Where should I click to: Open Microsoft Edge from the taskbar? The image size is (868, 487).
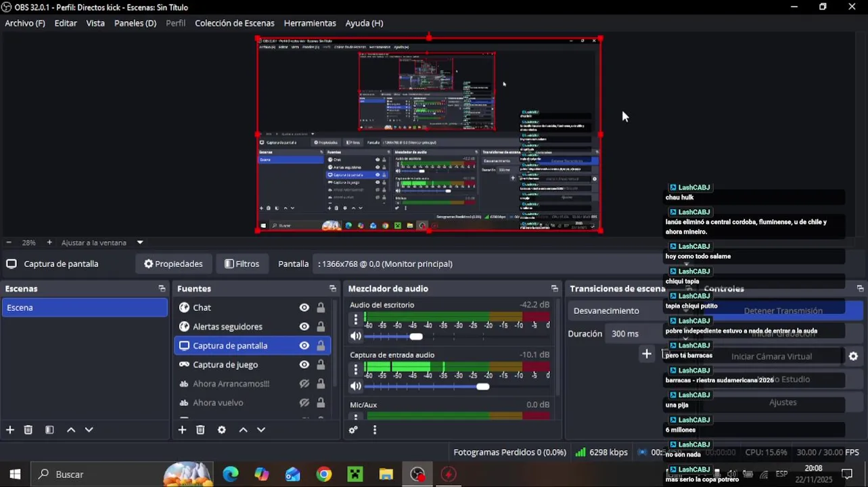click(x=231, y=474)
